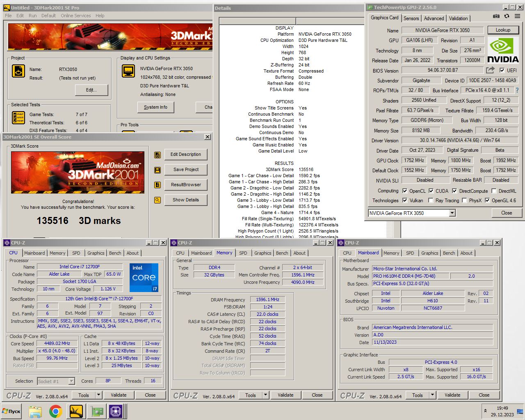Open the GPU-Z hamburger menu icon

coord(517,16)
